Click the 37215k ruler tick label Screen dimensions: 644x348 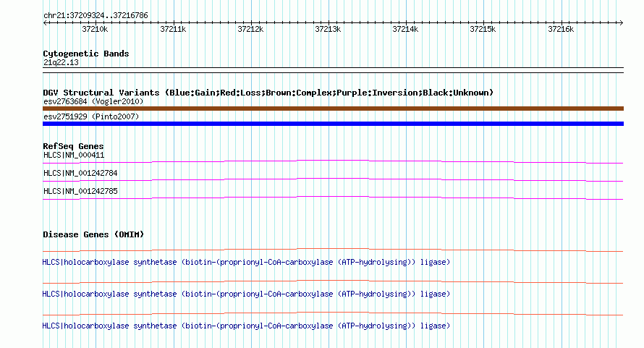483,29
